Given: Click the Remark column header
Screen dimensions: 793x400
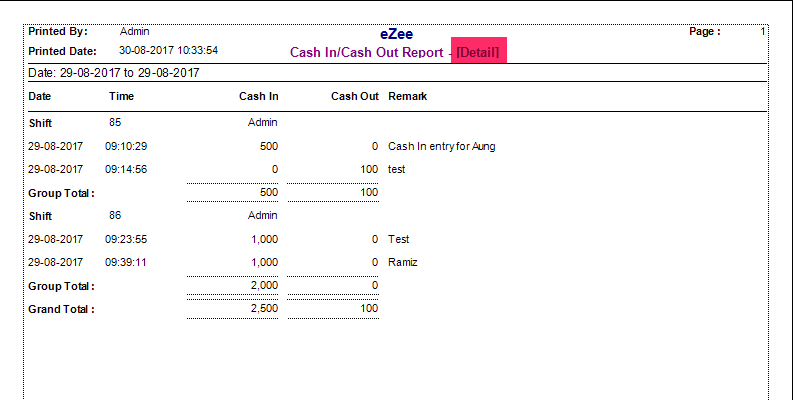Looking at the screenshot, I should click(408, 96).
